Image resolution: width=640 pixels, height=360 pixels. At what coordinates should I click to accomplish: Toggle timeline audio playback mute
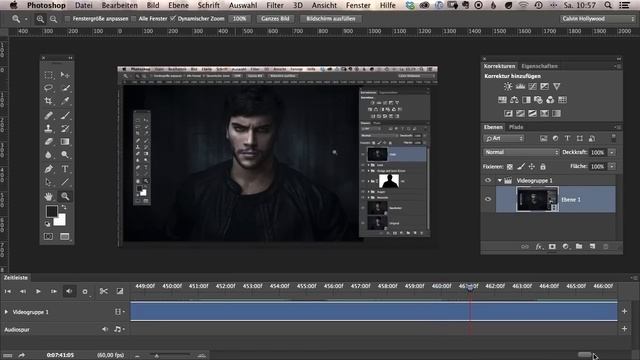69,291
